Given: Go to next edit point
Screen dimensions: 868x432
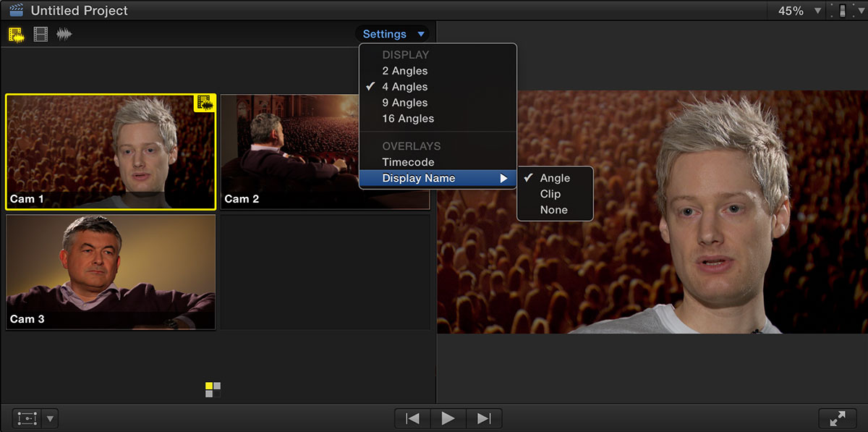Looking at the screenshot, I should (x=484, y=418).
